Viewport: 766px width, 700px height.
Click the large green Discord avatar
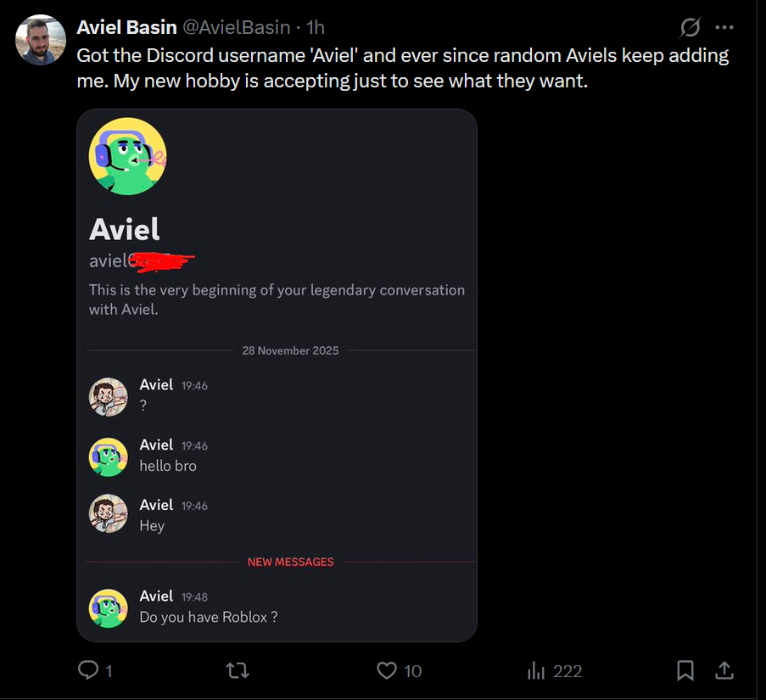point(127,156)
